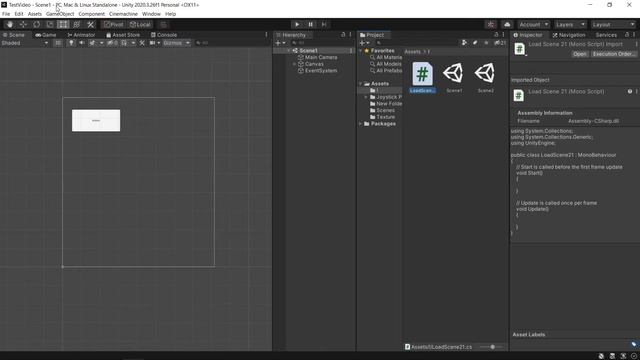Select the Hand tool
Image resolution: width=640 pixels, height=360 pixels.
point(10,24)
